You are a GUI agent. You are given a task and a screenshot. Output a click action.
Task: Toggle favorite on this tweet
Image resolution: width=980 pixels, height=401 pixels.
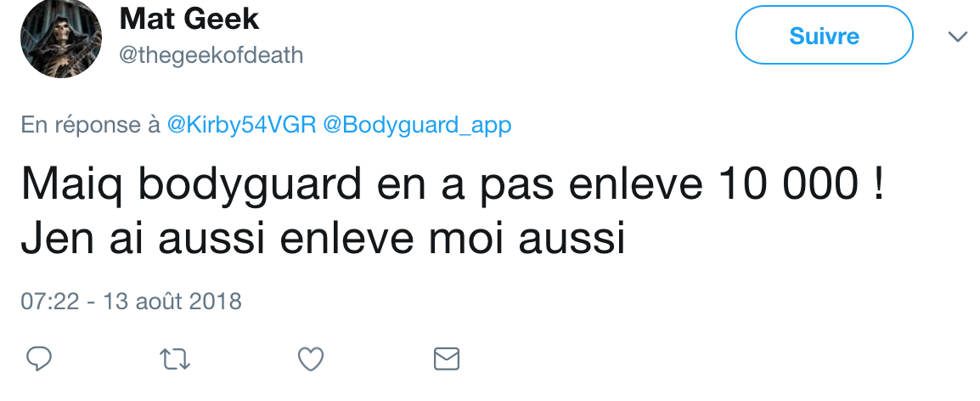click(311, 359)
